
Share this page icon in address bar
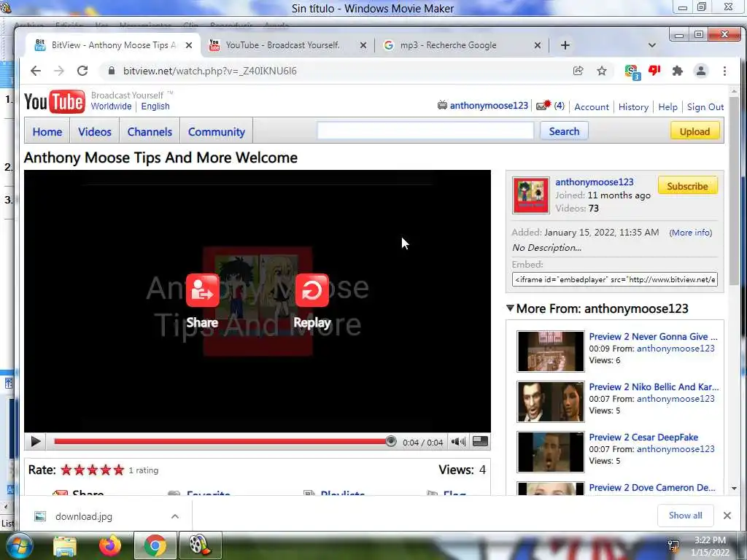point(578,71)
